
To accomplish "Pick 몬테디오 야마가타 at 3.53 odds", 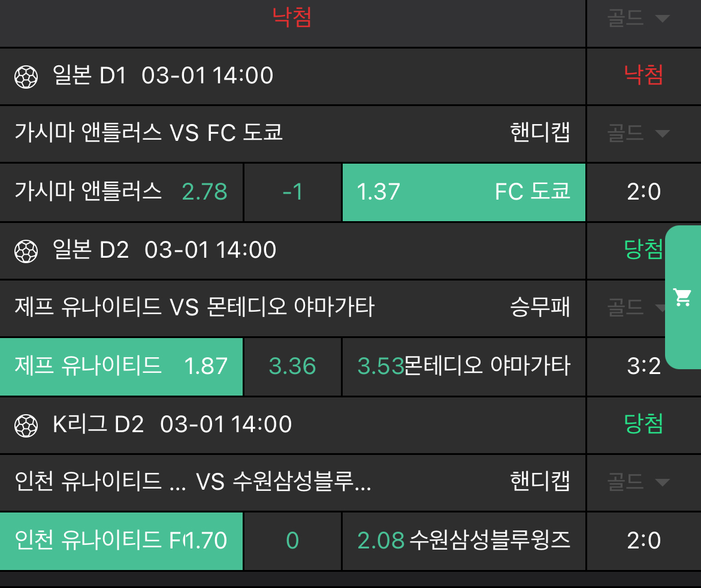I will click(x=463, y=366).
